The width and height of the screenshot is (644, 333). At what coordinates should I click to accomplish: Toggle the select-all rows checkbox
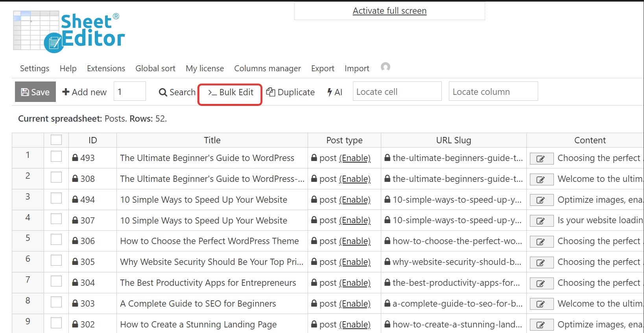56,140
